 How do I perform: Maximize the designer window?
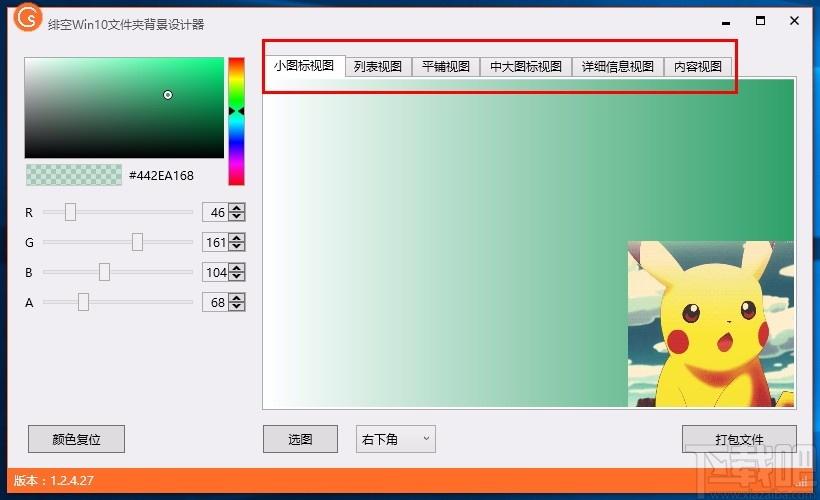coord(760,21)
